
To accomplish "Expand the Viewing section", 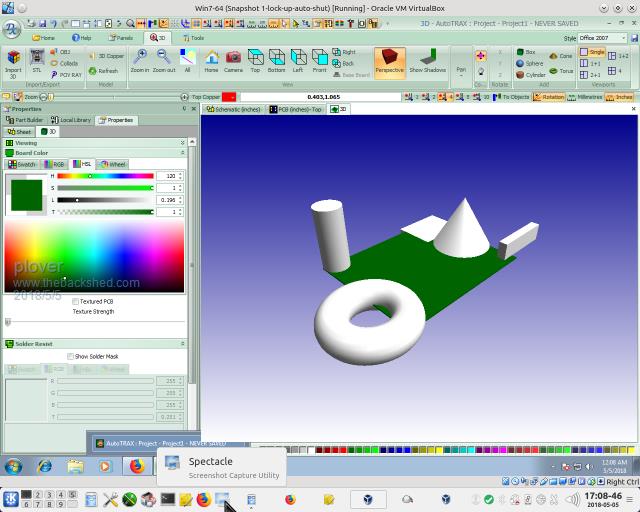I will (182, 143).
